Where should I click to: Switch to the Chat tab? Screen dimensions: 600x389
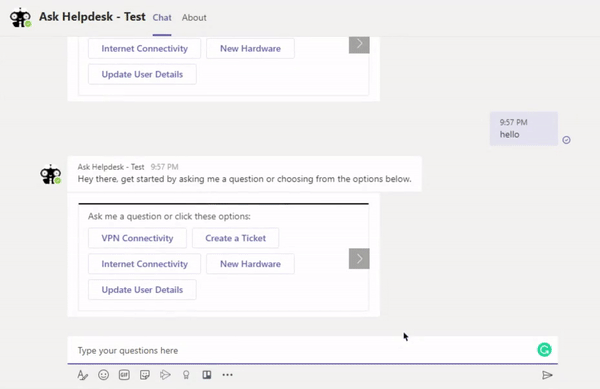pos(162,18)
